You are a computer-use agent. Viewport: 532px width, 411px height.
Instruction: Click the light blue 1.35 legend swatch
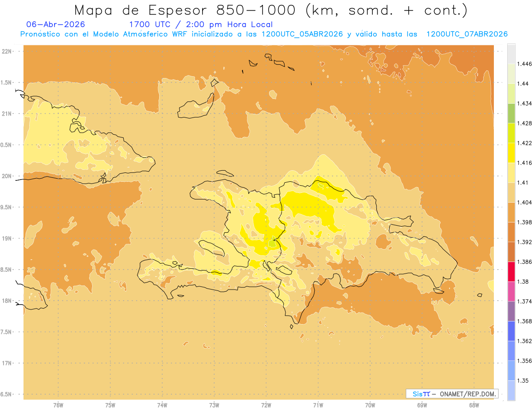point(511,371)
